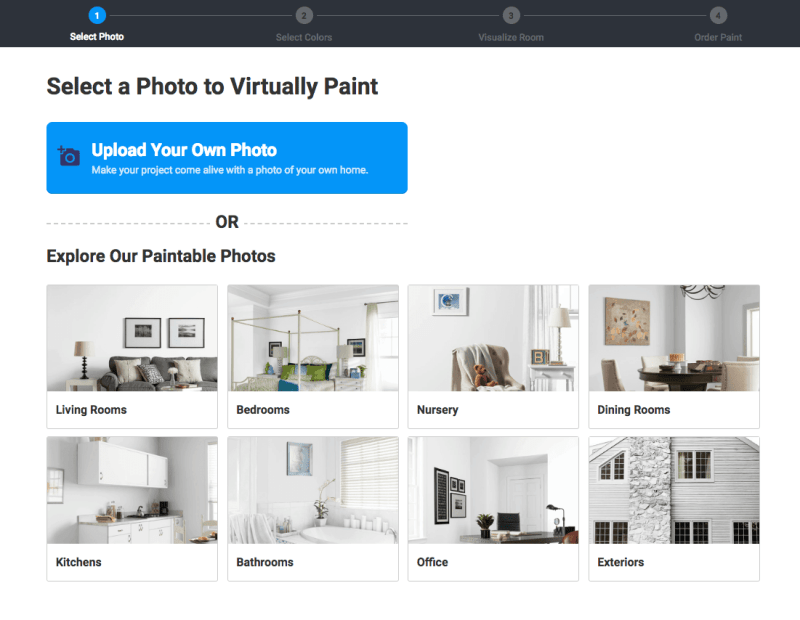Image resolution: width=800 pixels, height=620 pixels.
Task: Jump to the Order Paint step label
Action: point(718,37)
